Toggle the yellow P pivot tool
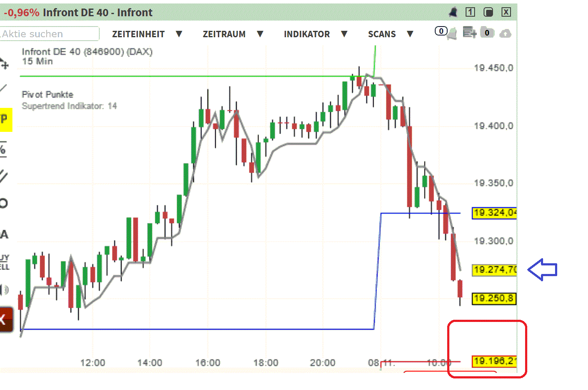The height and width of the screenshot is (390, 588). (x=5, y=119)
